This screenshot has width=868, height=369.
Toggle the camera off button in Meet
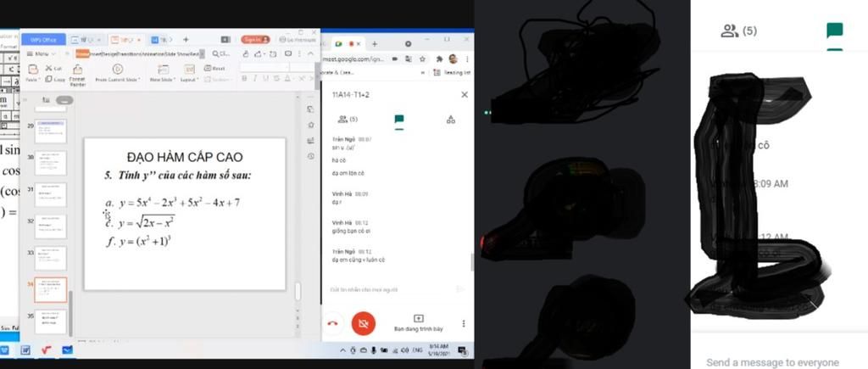pos(363,323)
